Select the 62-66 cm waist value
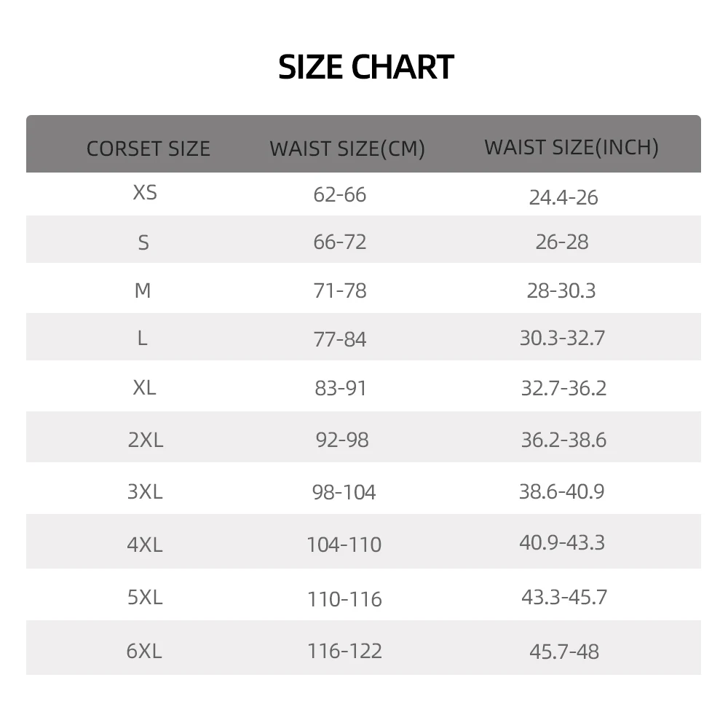Screen dimensions: 728x728 click(x=340, y=195)
